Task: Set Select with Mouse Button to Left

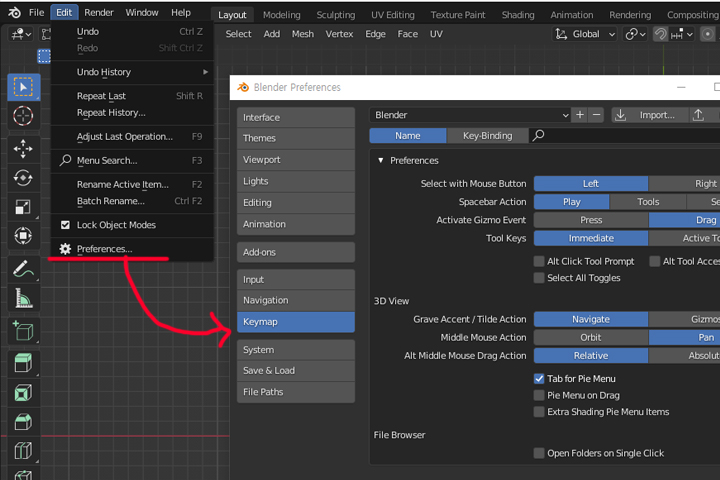Action: [591, 184]
